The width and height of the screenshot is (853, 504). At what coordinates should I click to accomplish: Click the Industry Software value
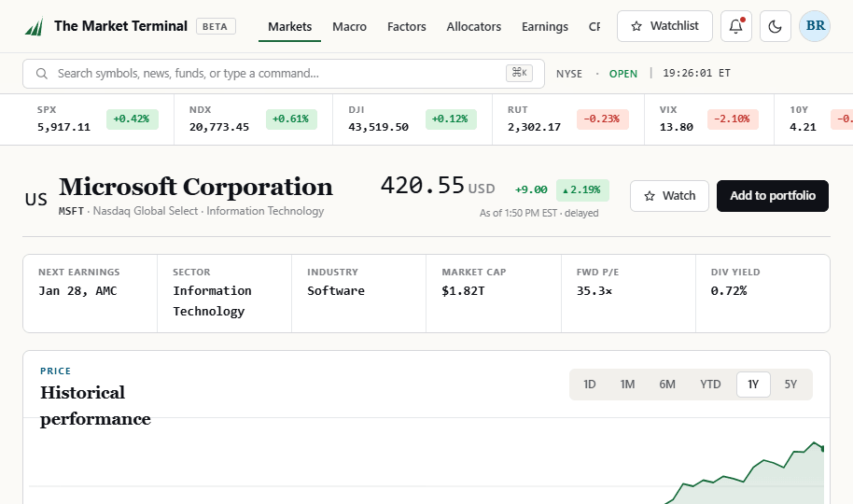[x=336, y=291]
